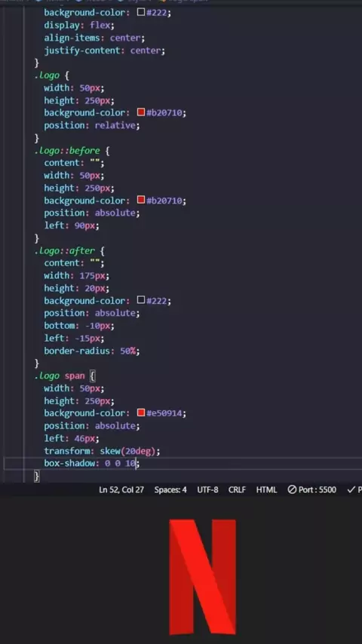Click the topmost #222 background-color swatch

tap(141, 12)
